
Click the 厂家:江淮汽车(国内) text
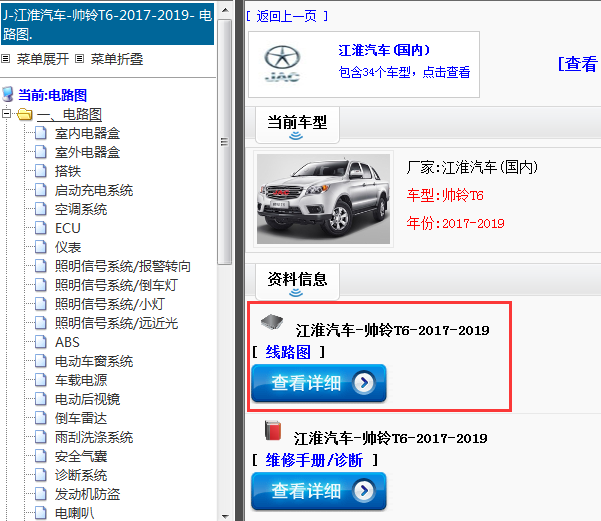point(472,167)
